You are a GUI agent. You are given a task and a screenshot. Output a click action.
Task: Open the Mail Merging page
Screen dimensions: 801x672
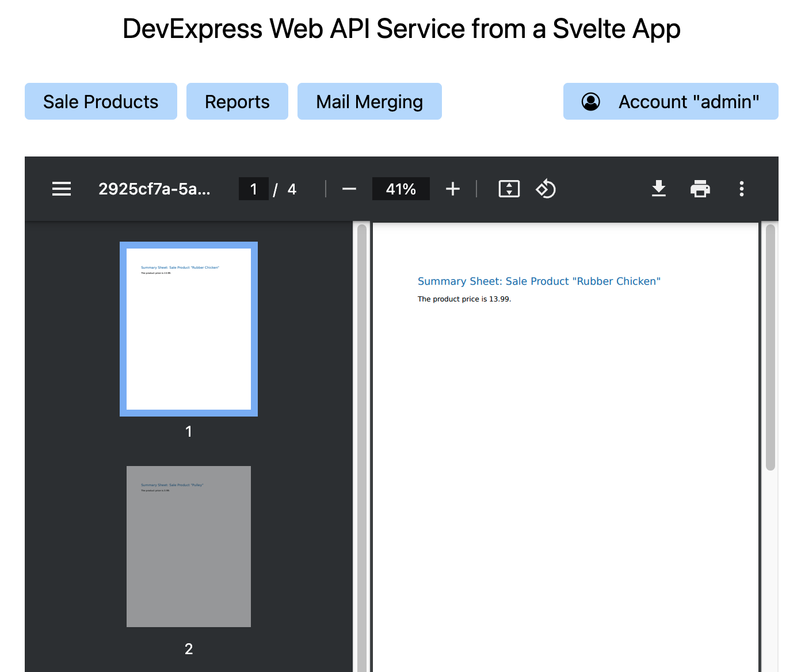(369, 101)
